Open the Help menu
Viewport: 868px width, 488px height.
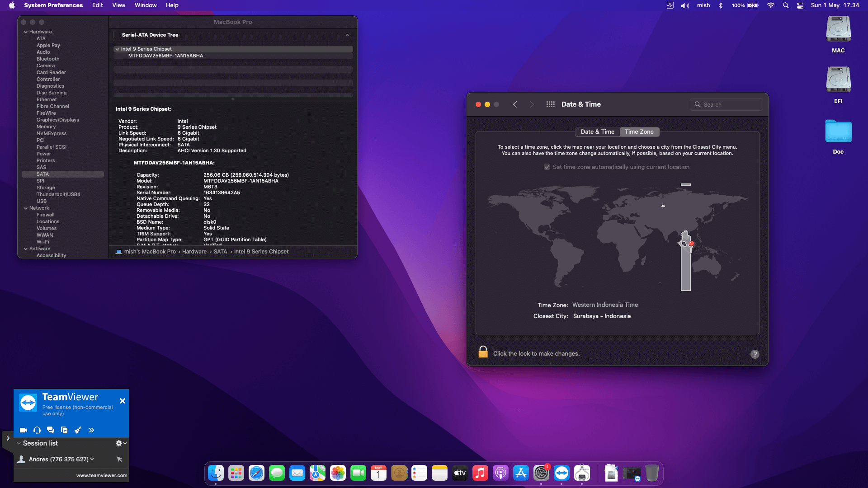[172, 5]
